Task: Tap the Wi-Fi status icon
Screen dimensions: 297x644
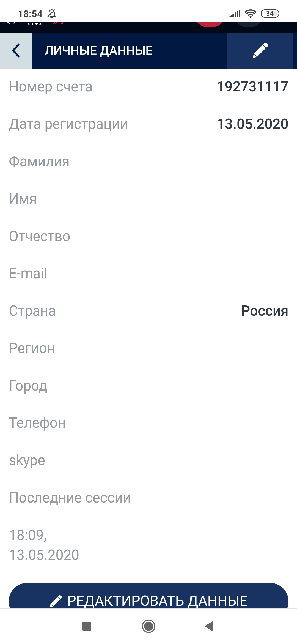Action: (250, 13)
